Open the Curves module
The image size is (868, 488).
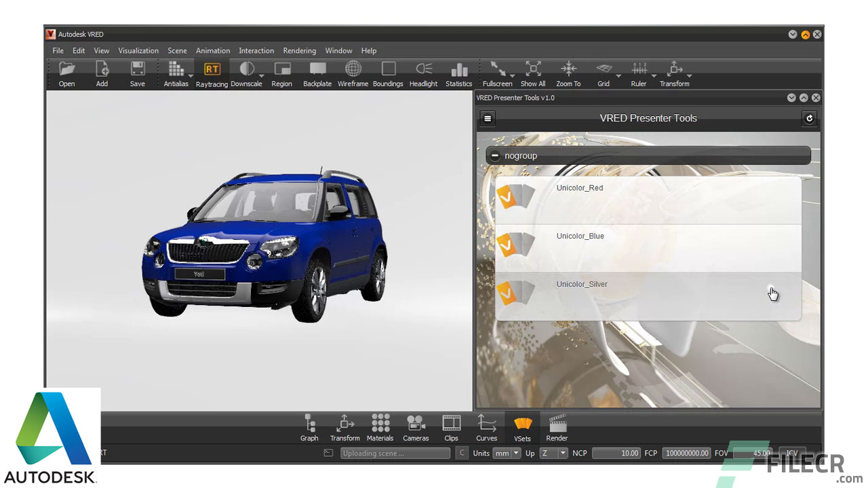point(487,428)
